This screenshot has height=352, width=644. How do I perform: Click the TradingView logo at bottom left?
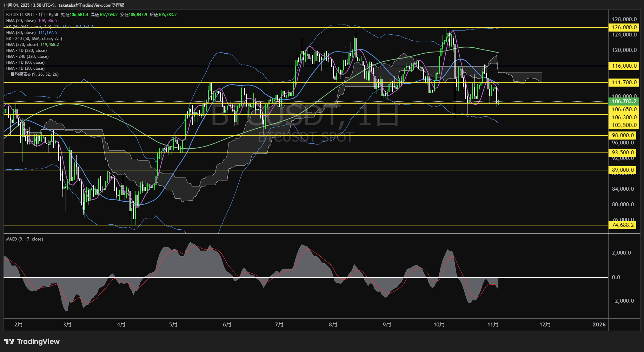32,341
